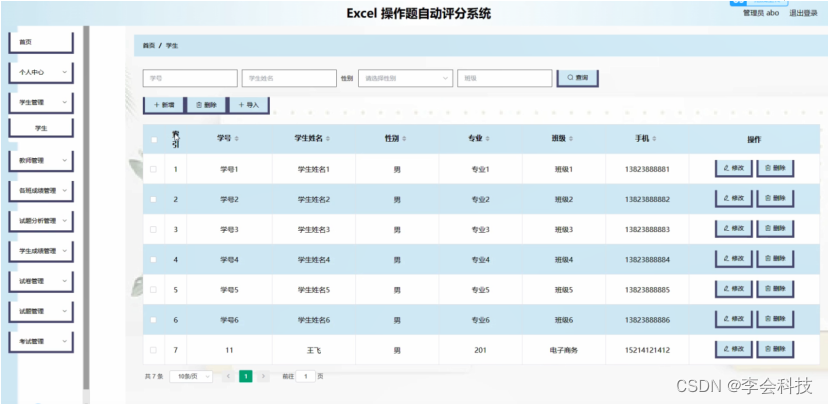Sort the table by 班级 column arrows
The height and width of the screenshot is (404, 828).
tap(571, 139)
